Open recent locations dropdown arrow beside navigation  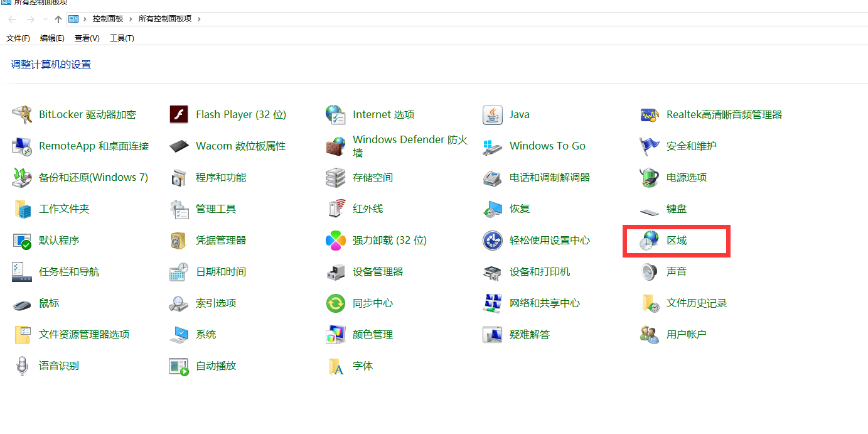click(45, 19)
